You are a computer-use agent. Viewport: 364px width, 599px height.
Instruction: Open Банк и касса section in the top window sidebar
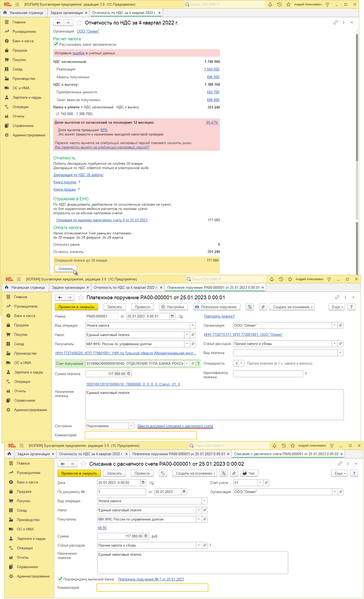[x=23, y=41]
